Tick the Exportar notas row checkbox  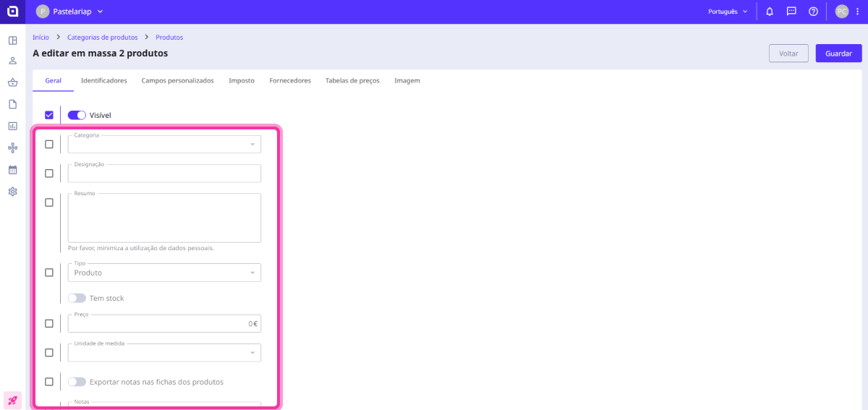click(x=49, y=382)
